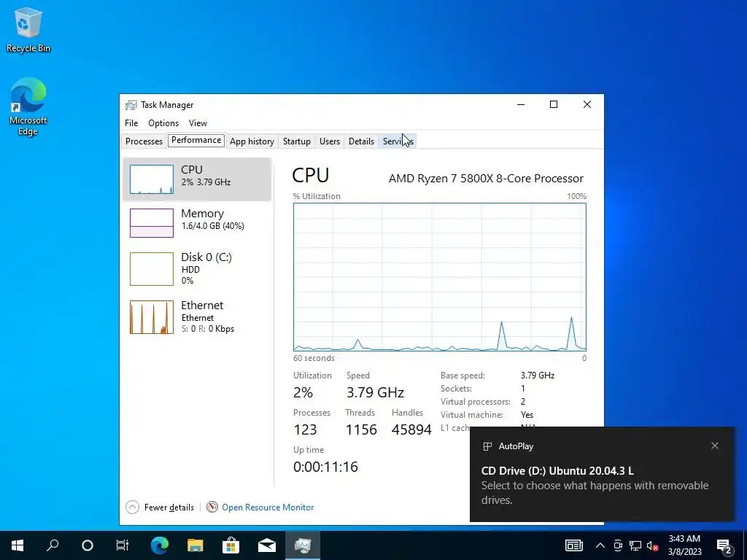Viewport: 747px width, 560px height.
Task: Select the Disk 0 (C:) thumbnail graph
Action: (x=152, y=269)
